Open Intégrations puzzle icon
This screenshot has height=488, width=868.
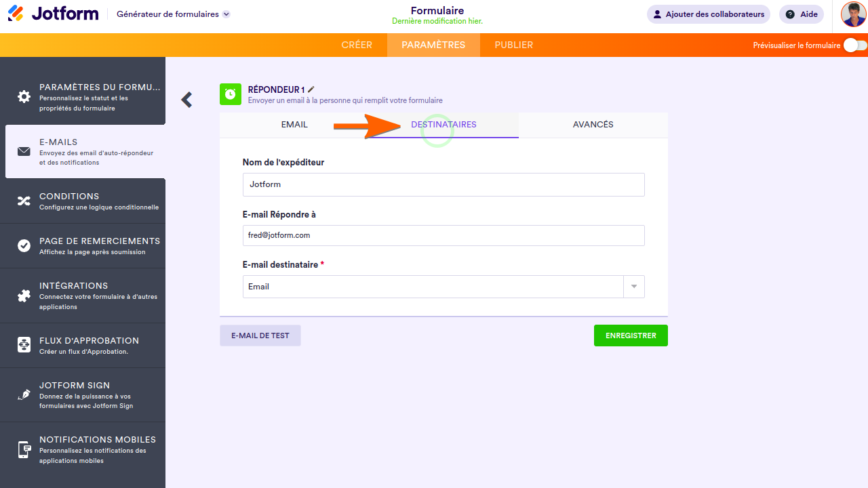tap(24, 296)
